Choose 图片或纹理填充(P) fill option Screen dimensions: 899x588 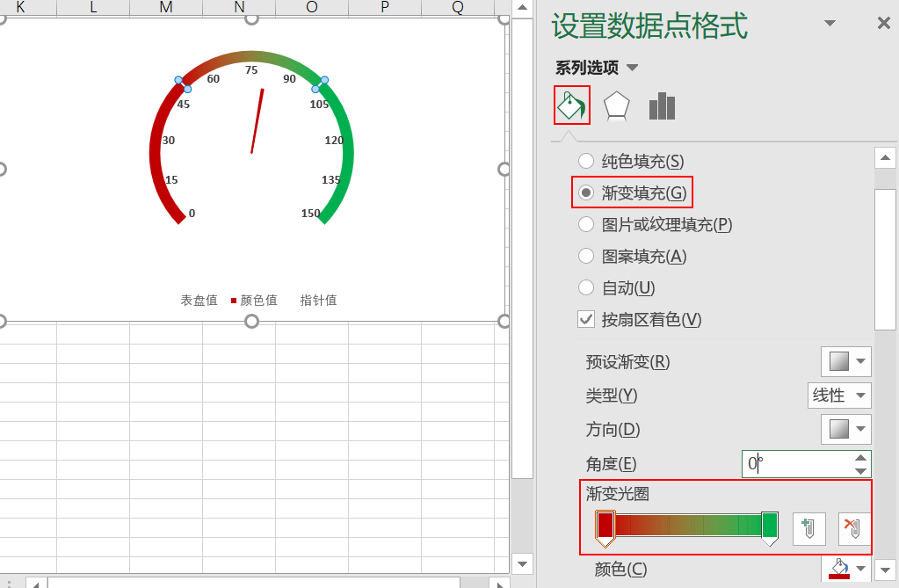point(656,224)
